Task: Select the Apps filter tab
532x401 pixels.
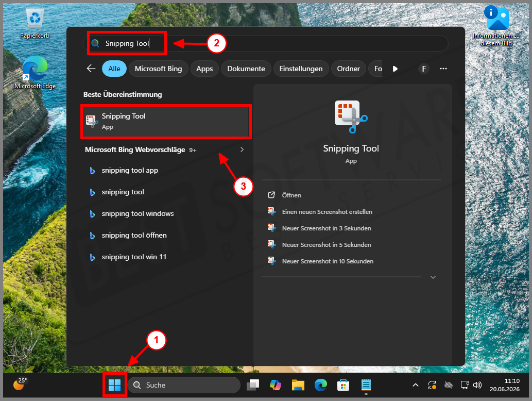Action: pyautogui.click(x=204, y=69)
